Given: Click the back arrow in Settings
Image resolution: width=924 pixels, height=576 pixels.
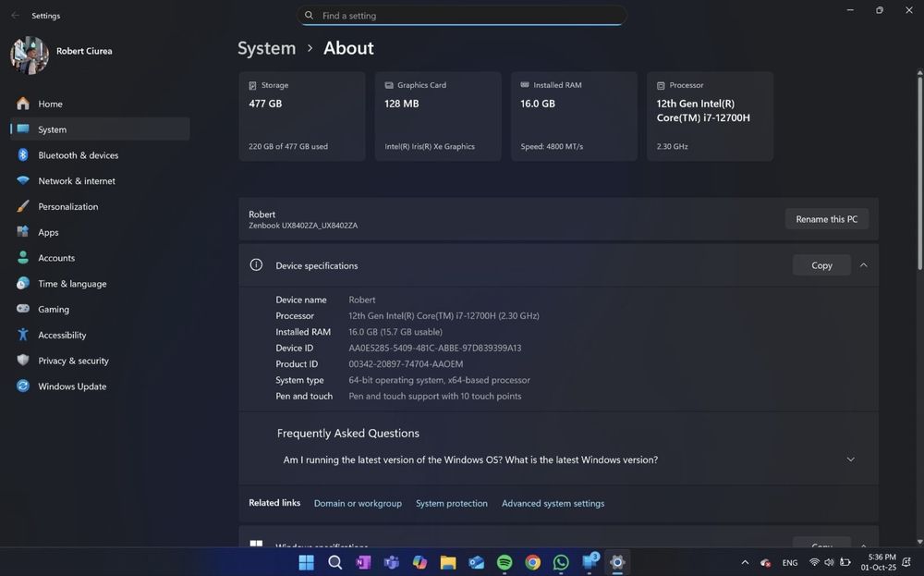Looking at the screenshot, I should (16, 16).
